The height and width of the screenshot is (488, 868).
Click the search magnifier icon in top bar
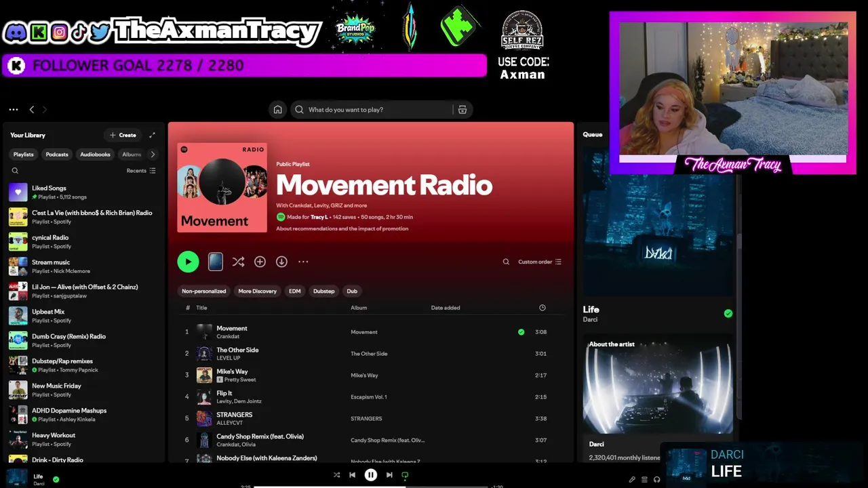point(299,110)
